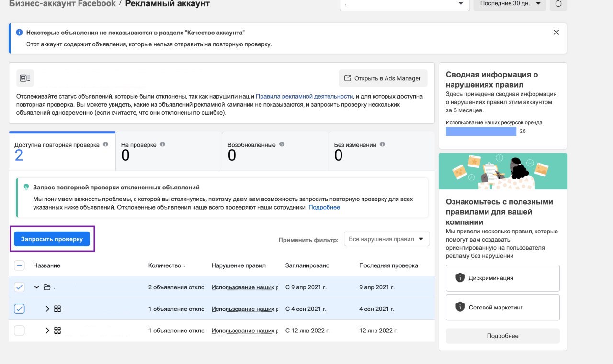
Task: Check the row dated 12 янв 2022
Action: (x=19, y=330)
